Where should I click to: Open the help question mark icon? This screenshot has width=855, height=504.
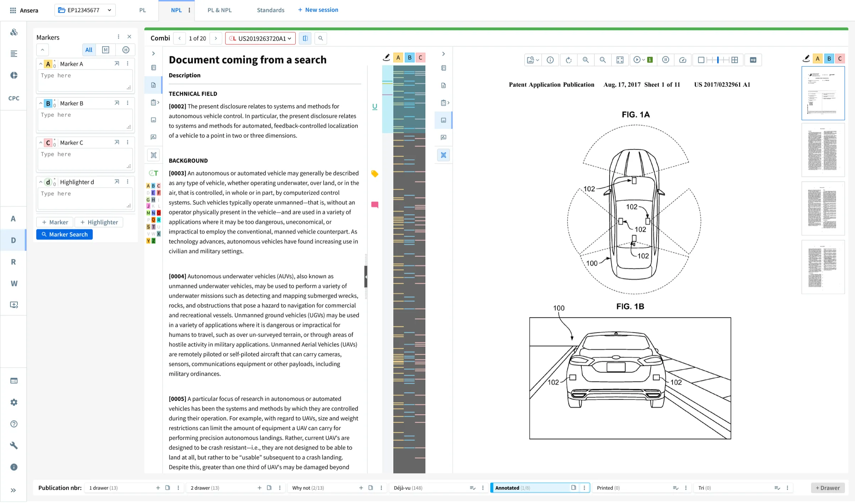14,424
